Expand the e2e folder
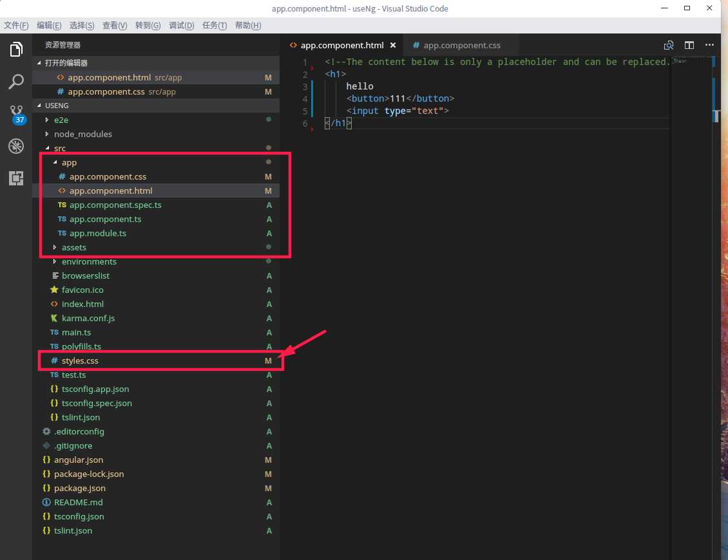728x560 pixels. [155, 120]
